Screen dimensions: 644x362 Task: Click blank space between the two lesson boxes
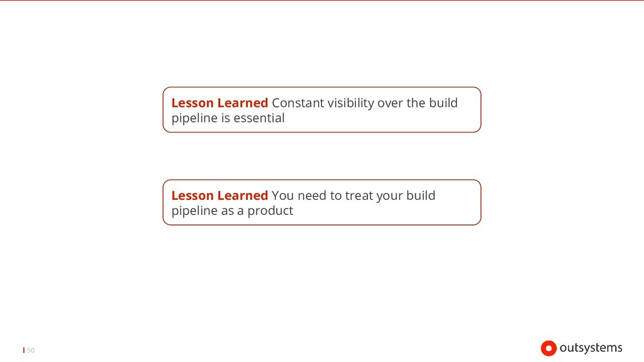[322, 156]
